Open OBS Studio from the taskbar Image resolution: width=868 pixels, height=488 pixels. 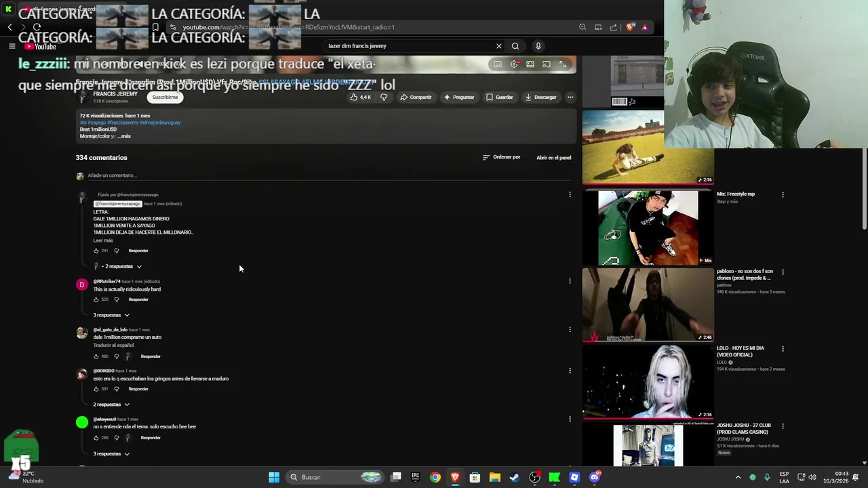[534, 477]
